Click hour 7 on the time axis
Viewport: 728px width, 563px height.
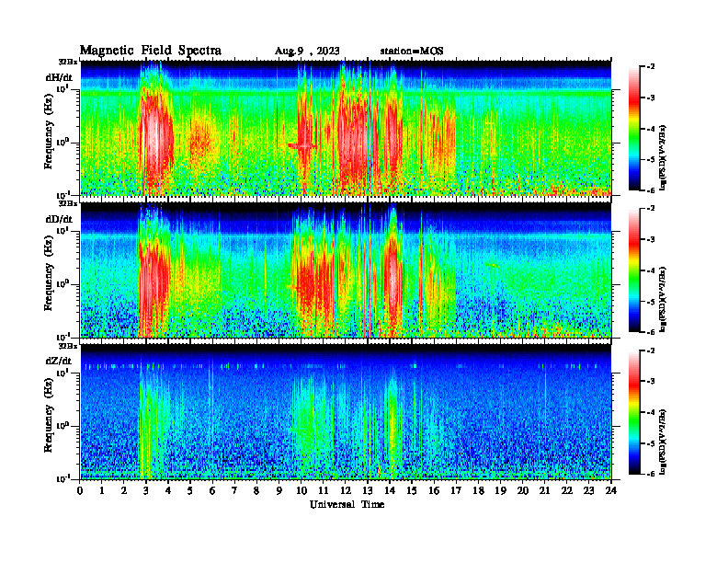[x=235, y=491]
